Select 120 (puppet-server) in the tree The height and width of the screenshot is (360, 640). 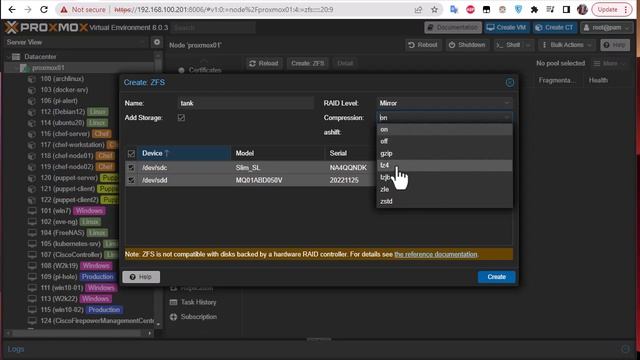[69, 178]
